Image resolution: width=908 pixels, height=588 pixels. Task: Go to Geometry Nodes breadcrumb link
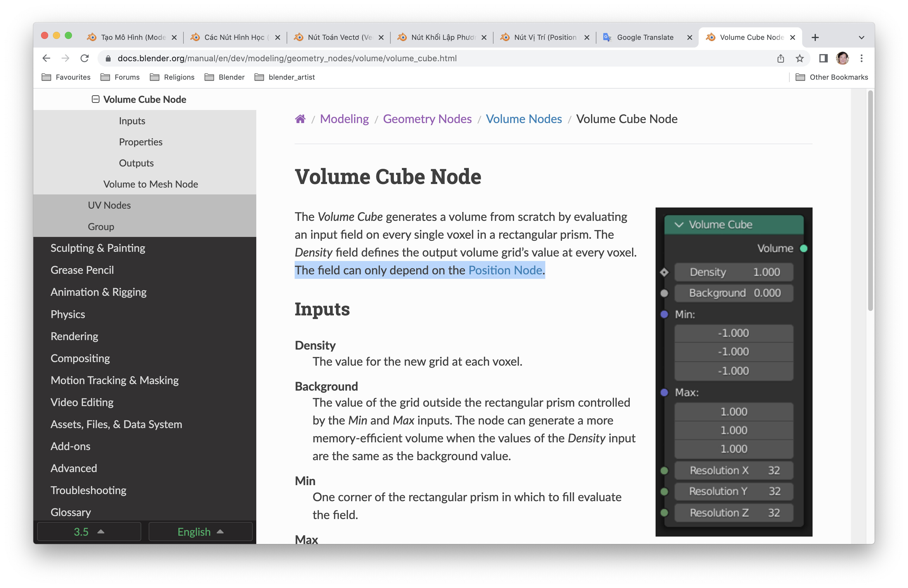pos(427,119)
